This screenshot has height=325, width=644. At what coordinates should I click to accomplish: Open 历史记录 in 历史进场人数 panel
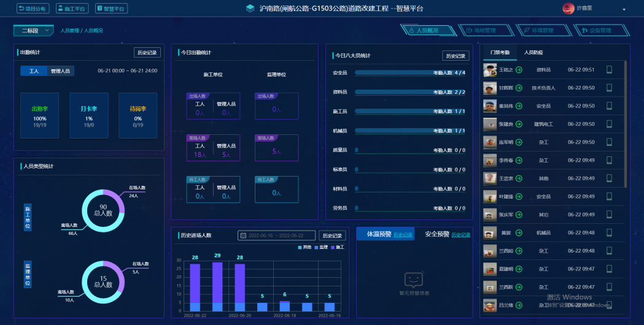tap(332, 235)
